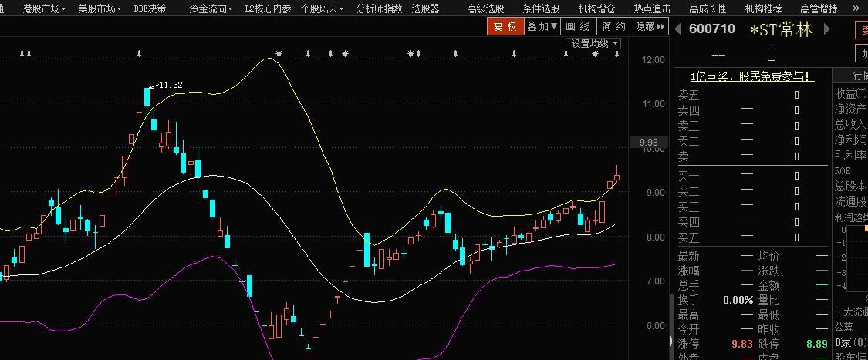The image size is (868, 360).
Task: Open 机构增仓 menu item
Action: (x=596, y=8)
